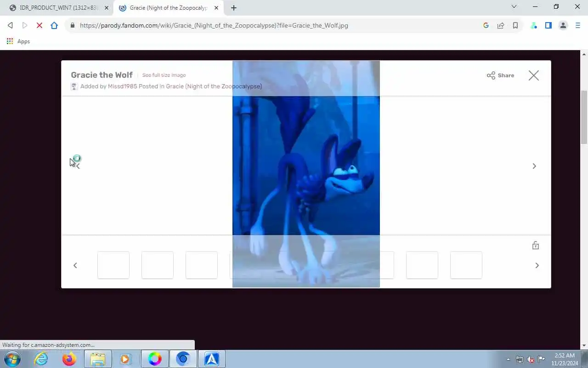Bookmark this page with bookmark icon

point(515,25)
